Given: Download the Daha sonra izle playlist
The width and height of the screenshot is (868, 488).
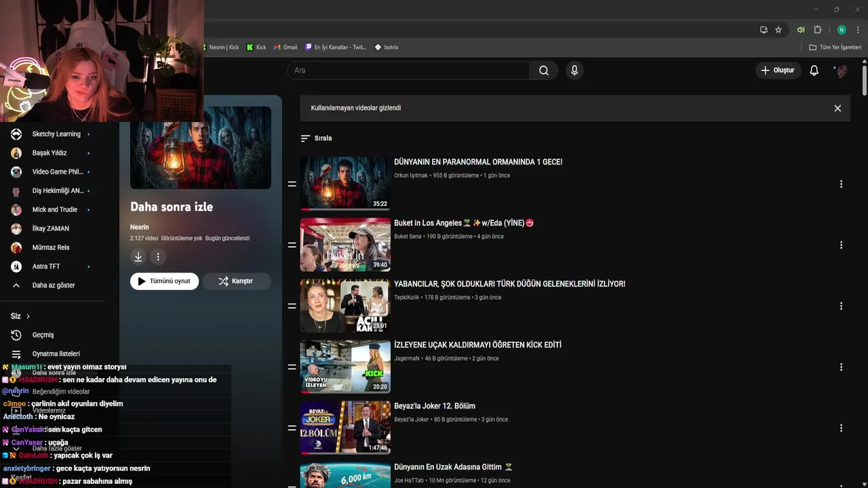Looking at the screenshot, I should click(x=138, y=257).
